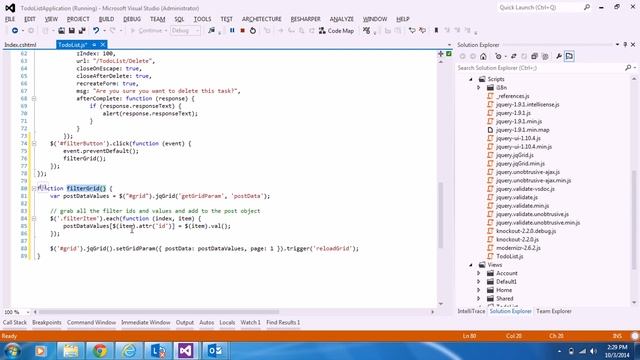
Task: Click the Solution Explorer search magnifier icon
Action: coord(628,68)
